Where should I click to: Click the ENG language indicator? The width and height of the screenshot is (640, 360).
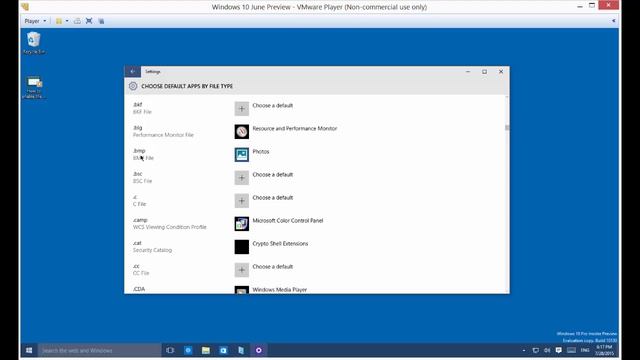coord(585,350)
